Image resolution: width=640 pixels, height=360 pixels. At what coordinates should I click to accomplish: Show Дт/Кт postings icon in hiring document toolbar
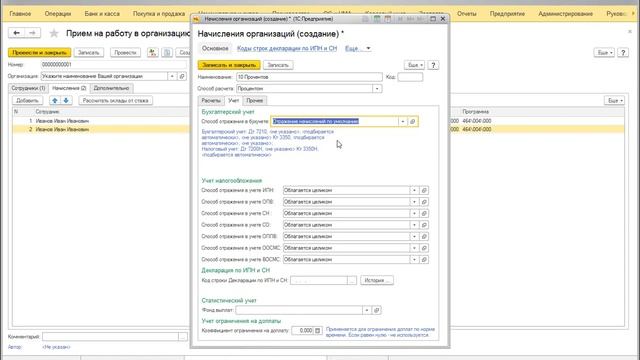coord(153,53)
